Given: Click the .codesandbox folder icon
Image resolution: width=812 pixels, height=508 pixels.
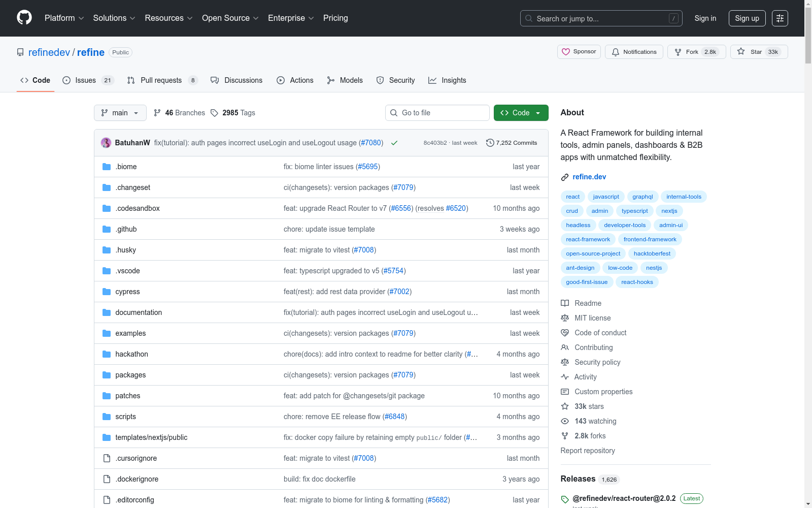Looking at the screenshot, I should click(x=107, y=208).
